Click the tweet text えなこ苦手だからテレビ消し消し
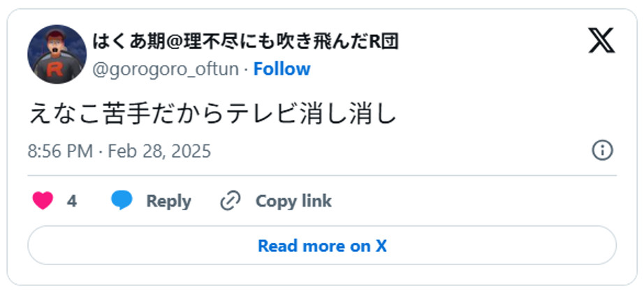644x291 pixels. [212, 112]
